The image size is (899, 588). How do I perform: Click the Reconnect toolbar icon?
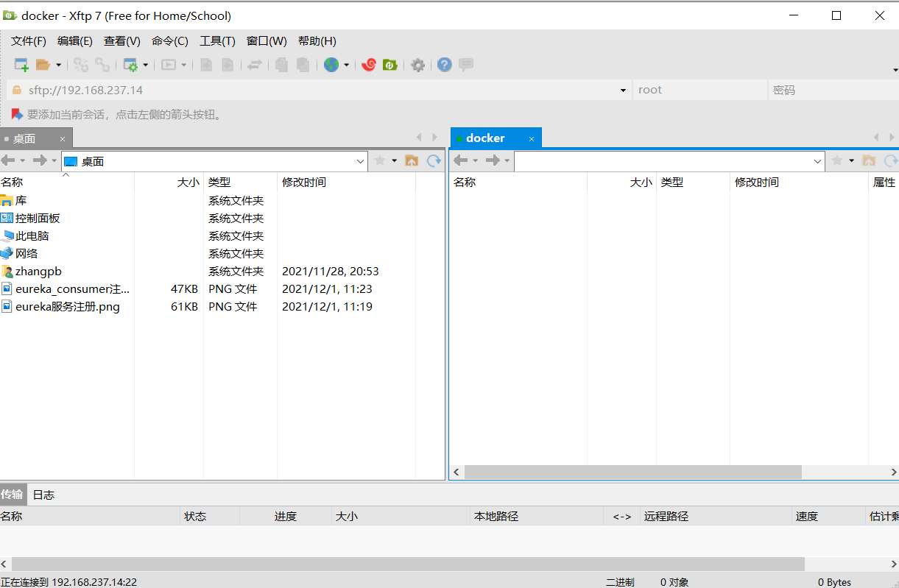click(x=80, y=65)
